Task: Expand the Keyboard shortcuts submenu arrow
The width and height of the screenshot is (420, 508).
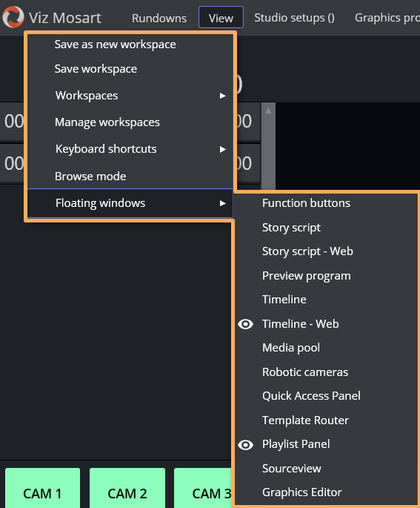Action: 223,149
